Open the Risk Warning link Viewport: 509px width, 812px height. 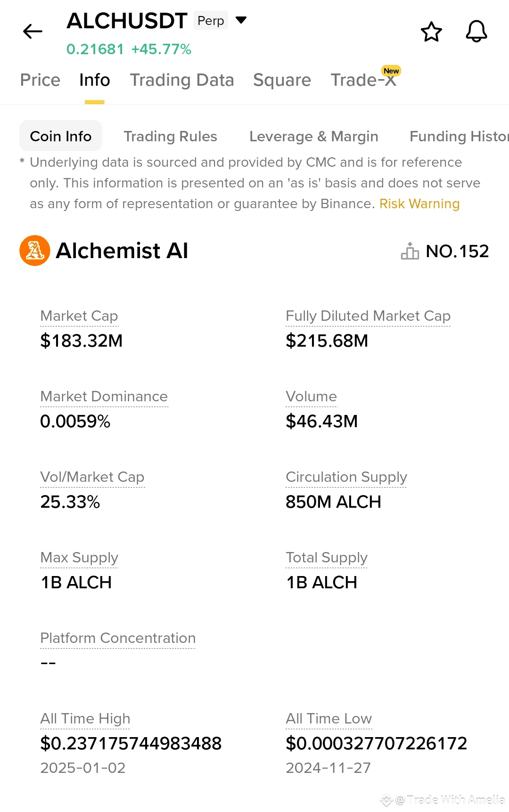point(419,203)
